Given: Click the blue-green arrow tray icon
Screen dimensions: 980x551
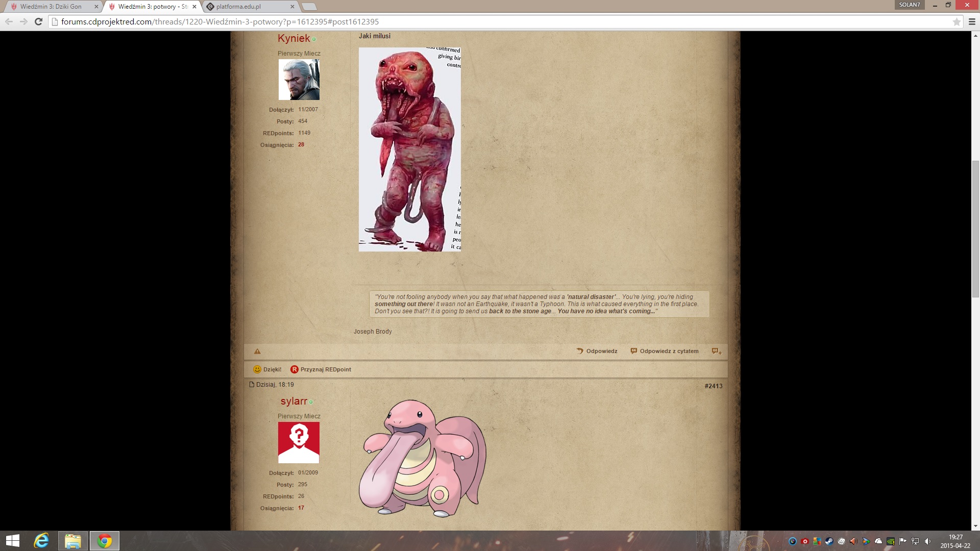Looking at the screenshot, I should tap(866, 541).
